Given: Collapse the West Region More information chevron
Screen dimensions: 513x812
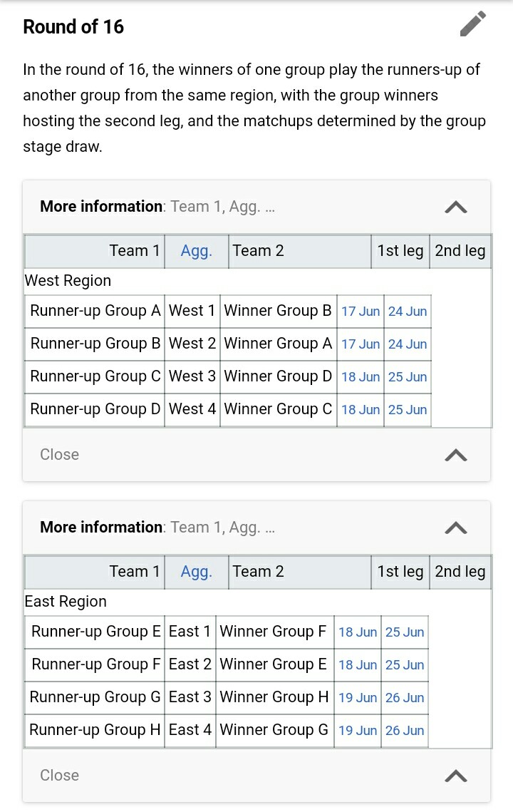Looking at the screenshot, I should point(455,207).
